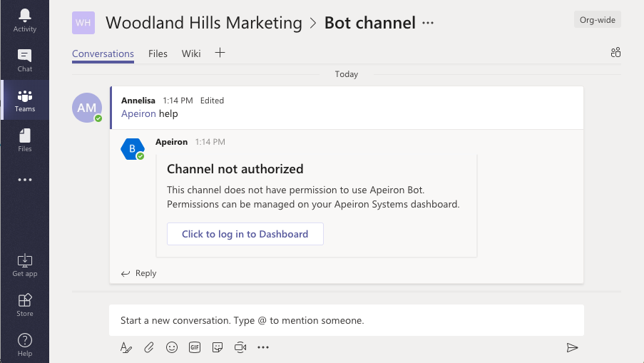Click the Bot channel title
The width and height of the screenshot is (644, 363).
click(369, 23)
